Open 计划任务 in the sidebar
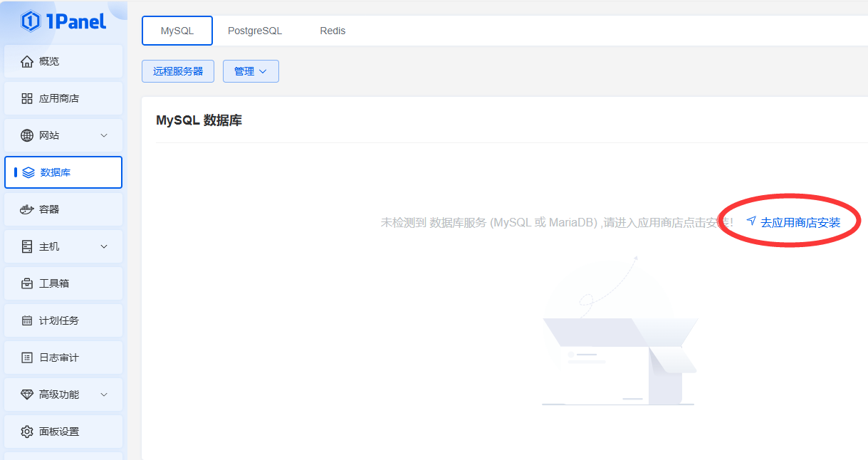Image resolution: width=868 pixels, height=460 pixels. pyautogui.click(x=63, y=320)
